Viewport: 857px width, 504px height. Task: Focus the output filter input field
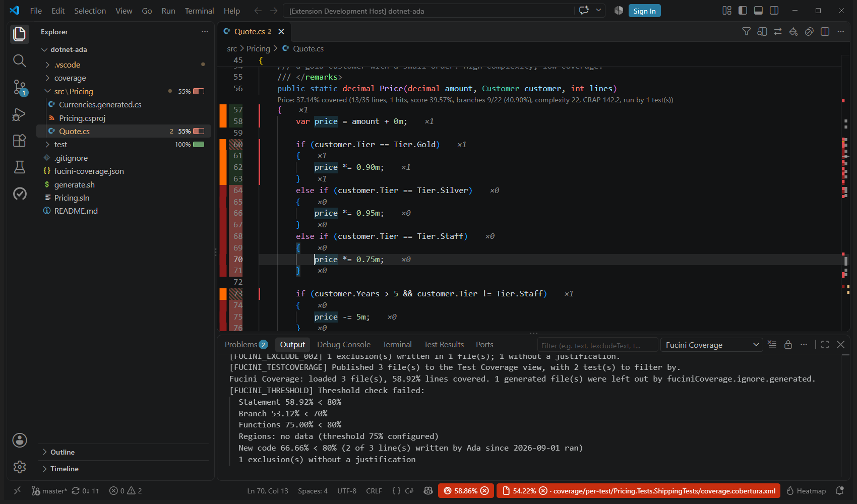597,345
